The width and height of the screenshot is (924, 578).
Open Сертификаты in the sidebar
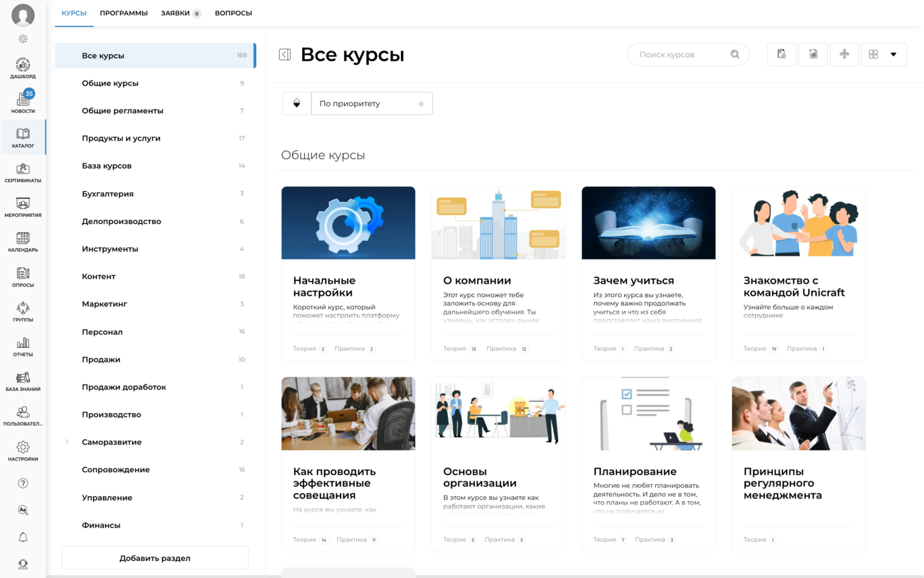pyautogui.click(x=23, y=173)
